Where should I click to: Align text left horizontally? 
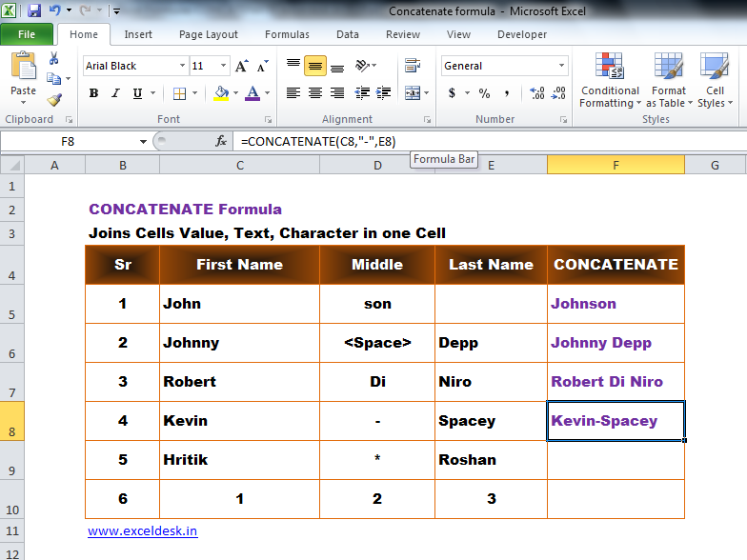tap(293, 93)
